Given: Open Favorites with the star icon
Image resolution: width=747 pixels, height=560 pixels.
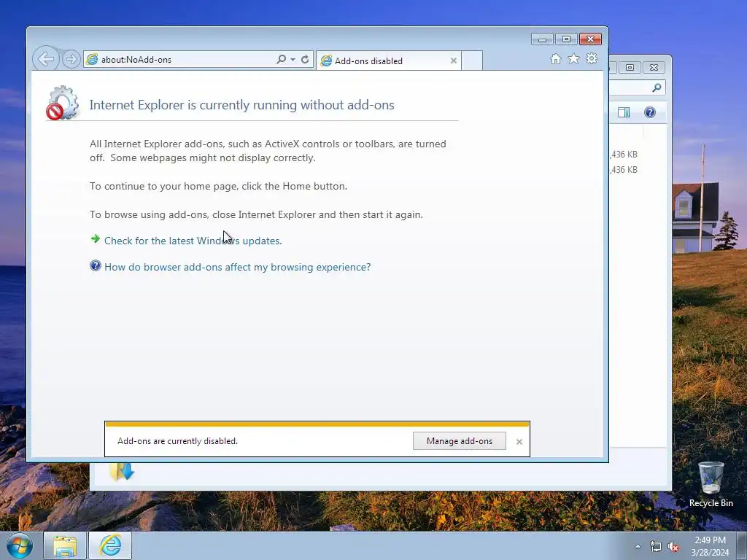Looking at the screenshot, I should tap(573, 58).
